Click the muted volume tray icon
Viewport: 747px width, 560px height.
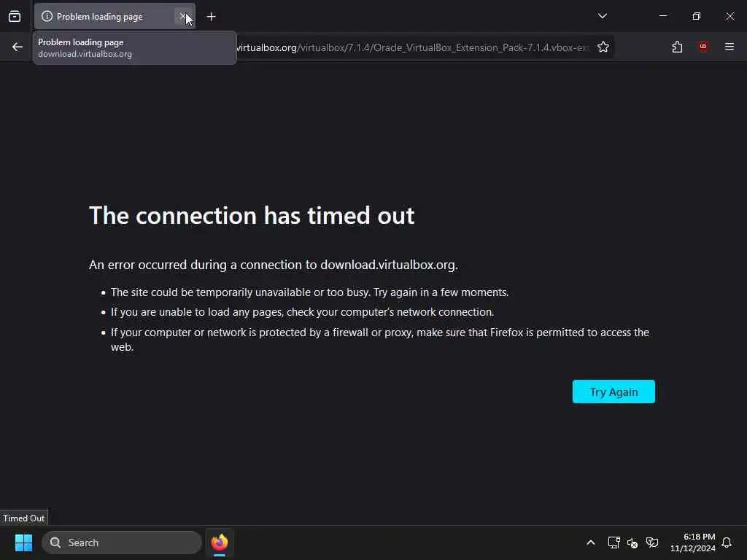(632, 542)
